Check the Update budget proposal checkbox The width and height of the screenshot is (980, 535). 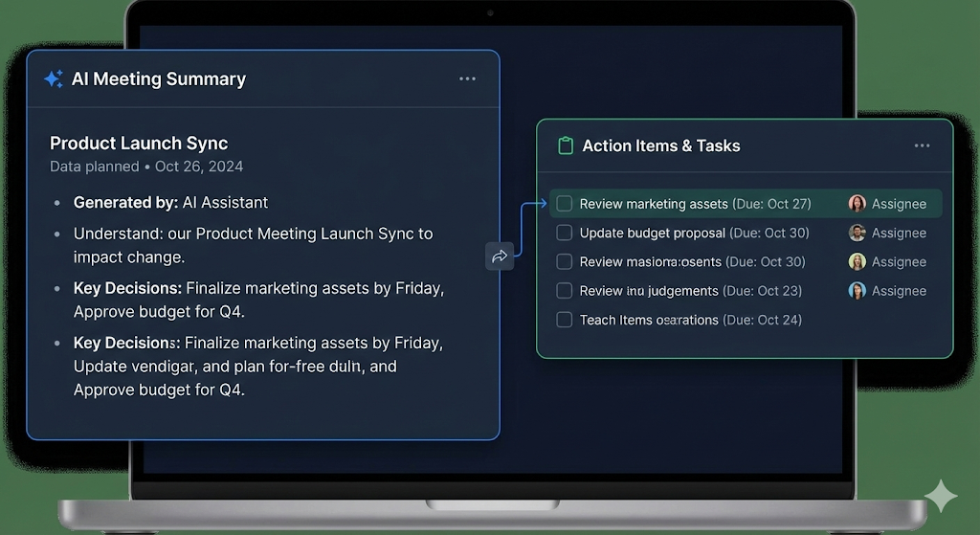click(x=565, y=233)
